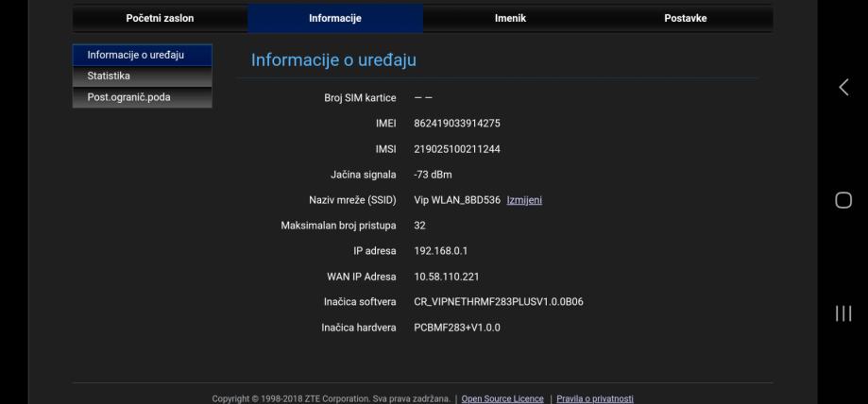Open the Početni zaslon tab

(x=160, y=18)
